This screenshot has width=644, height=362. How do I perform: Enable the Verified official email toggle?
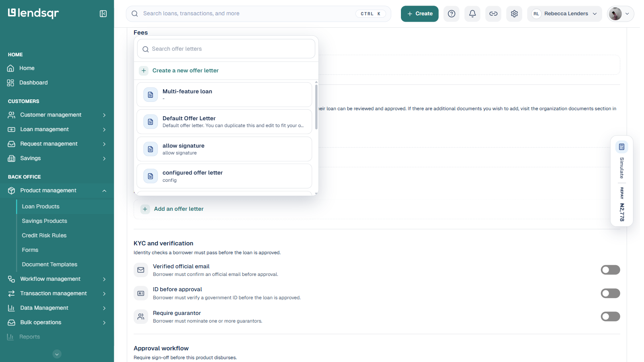[x=610, y=270]
